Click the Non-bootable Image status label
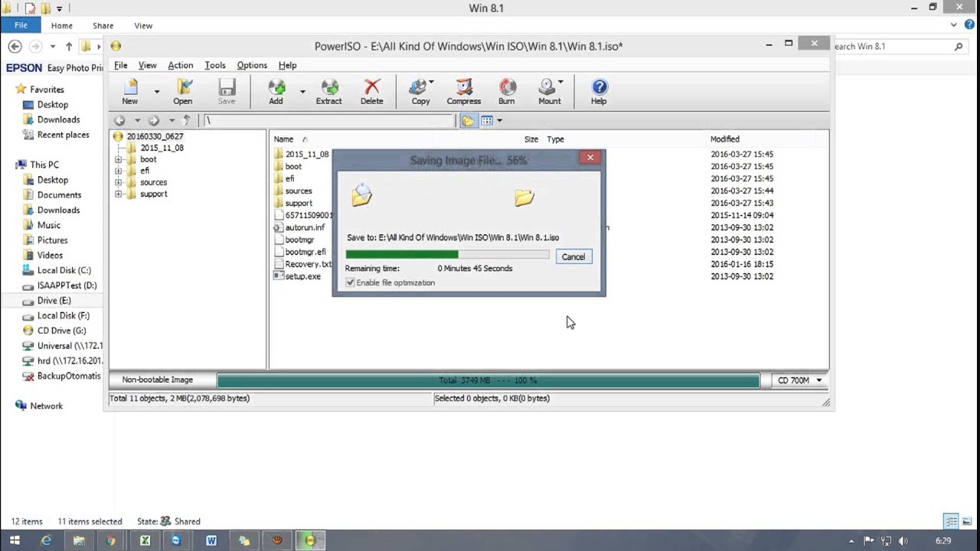Image resolution: width=980 pixels, height=551 pixels. coord(158,380)
